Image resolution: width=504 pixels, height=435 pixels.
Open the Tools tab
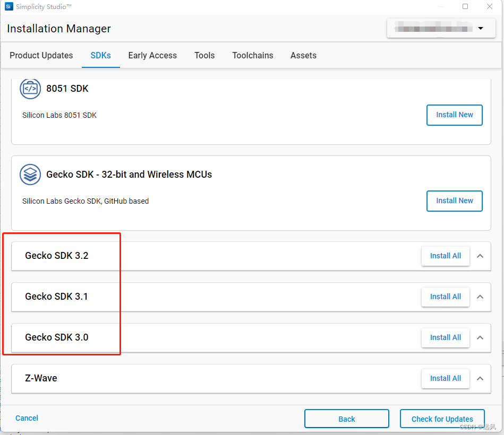tap(204, 55)
